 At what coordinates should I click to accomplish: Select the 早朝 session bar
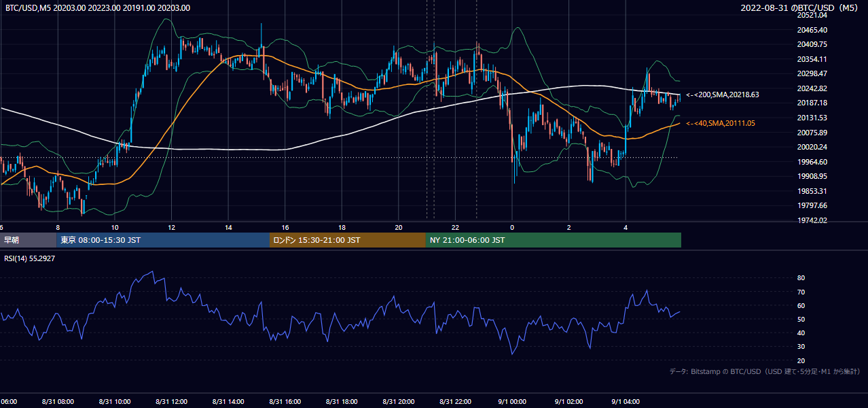coord(28,240)
